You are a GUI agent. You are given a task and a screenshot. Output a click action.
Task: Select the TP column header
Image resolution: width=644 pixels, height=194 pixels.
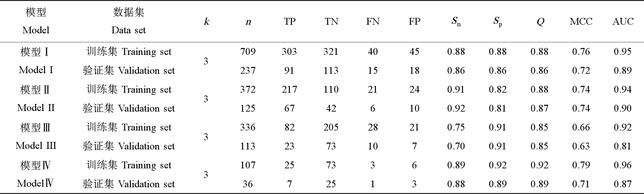(x=290, y=21)
